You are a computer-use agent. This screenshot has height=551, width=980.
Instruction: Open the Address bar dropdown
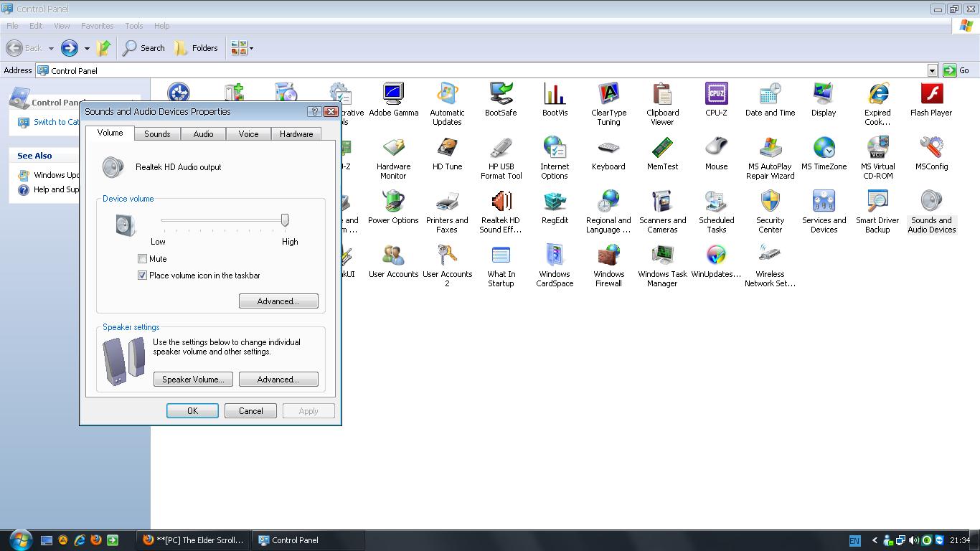click(932, 70)
